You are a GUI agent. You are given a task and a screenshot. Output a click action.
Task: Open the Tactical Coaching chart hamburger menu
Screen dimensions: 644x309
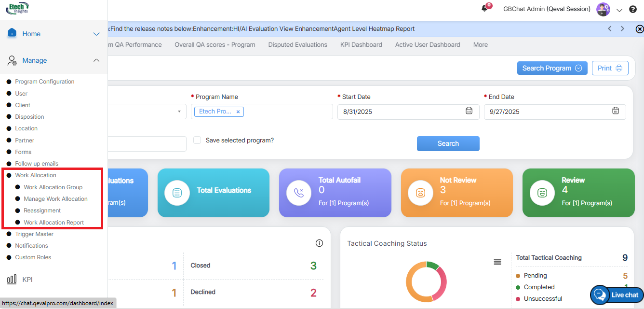497,262
